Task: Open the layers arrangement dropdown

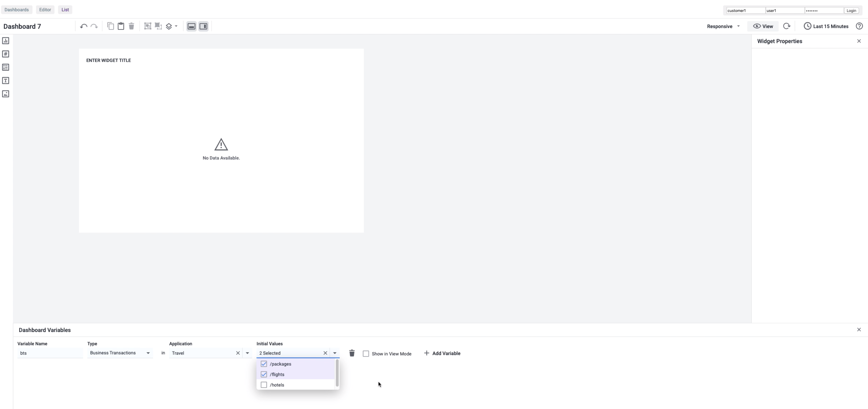Action: click(172, 26)
